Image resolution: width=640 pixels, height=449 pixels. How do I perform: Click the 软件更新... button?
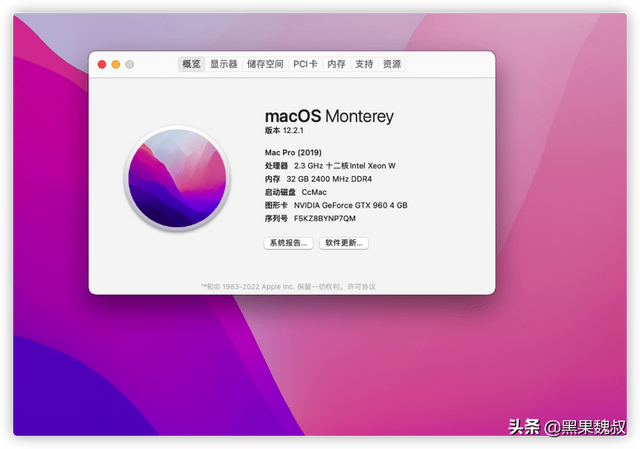coord(344,243)
